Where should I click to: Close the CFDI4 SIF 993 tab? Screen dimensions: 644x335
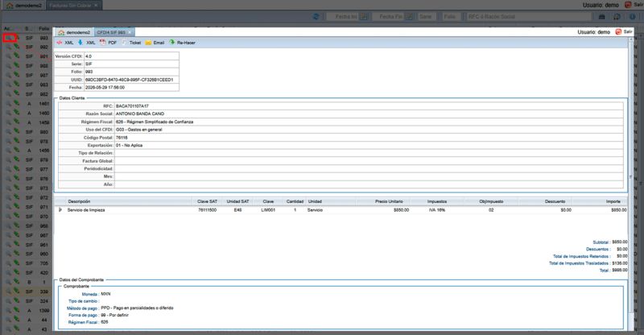[130, 32]
